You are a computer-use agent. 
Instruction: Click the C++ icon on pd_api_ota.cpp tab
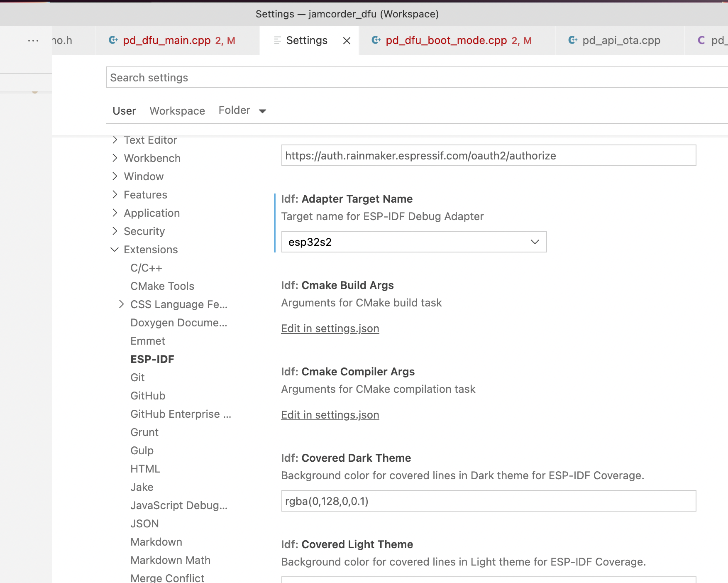[x=573, y=40]
